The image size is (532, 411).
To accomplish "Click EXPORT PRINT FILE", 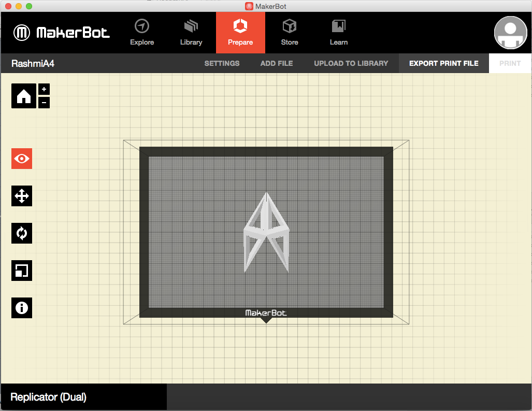I will click(444, 63).
